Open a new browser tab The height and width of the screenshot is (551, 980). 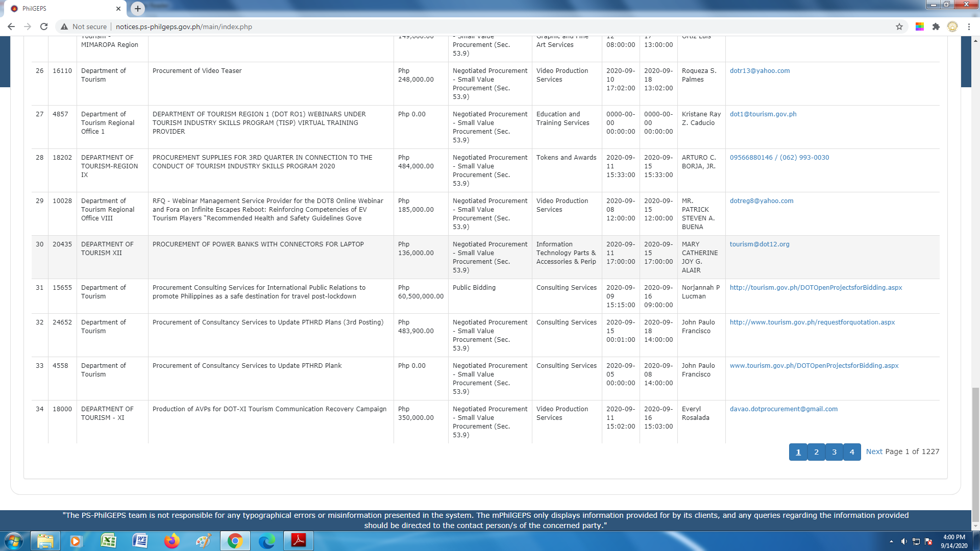[138, 9]
